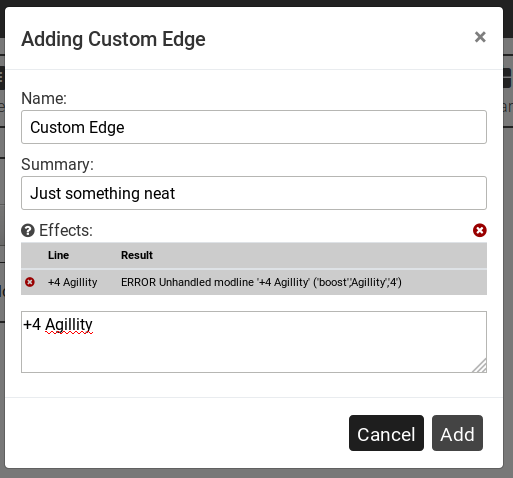Close the Adding Custom Edge dialog
Screen dimensions: 513x478
tap(480, 37)
